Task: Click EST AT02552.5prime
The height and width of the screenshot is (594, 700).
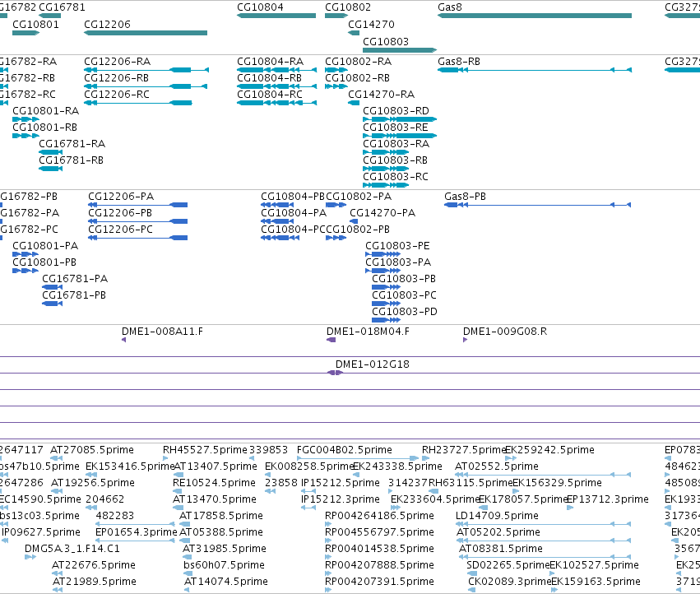Action: 543,475
